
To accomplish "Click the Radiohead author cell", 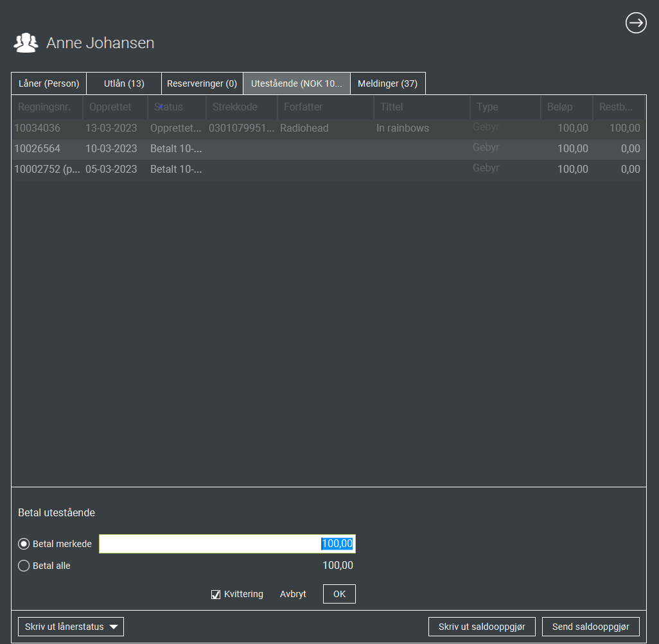I will pyautogui.click(x=304, y=128).
